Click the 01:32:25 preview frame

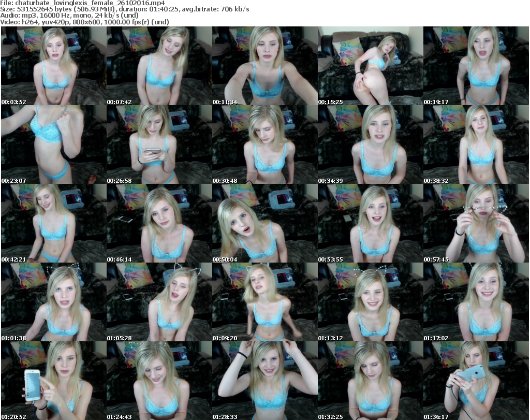(x=371, y=381)
